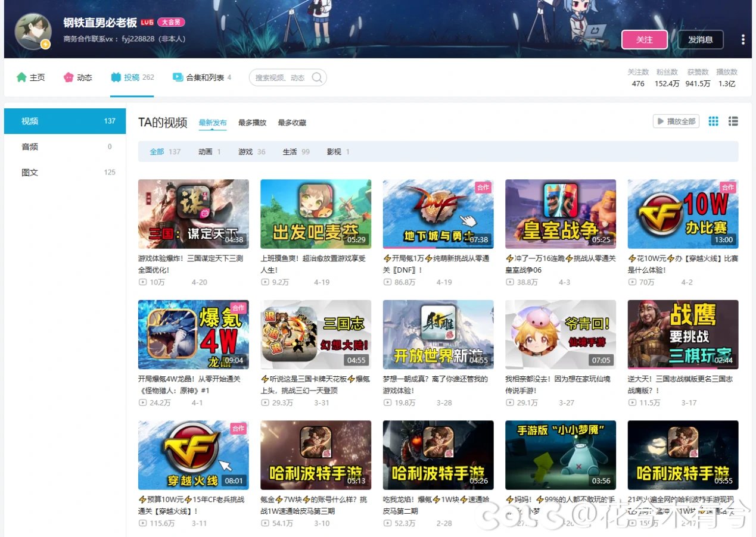756x537 pixels.
Task: Select 音频 in the left sidebar
Action: point(65,146)
